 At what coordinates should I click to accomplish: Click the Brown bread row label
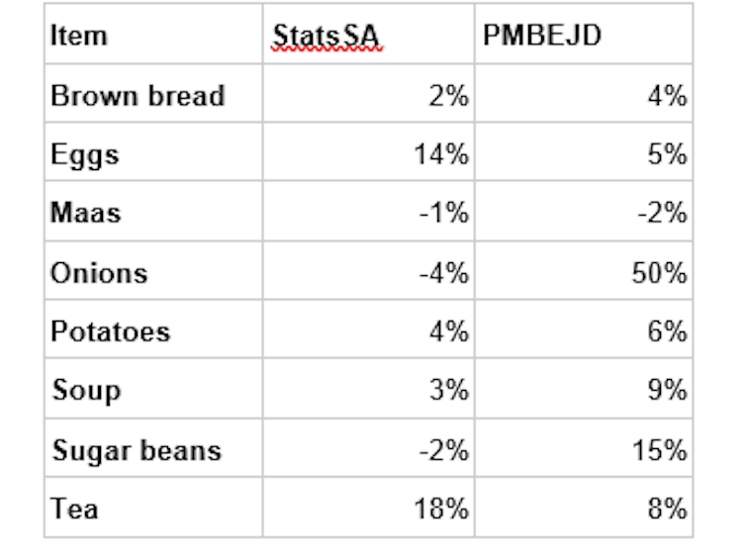tap(138, 96)
